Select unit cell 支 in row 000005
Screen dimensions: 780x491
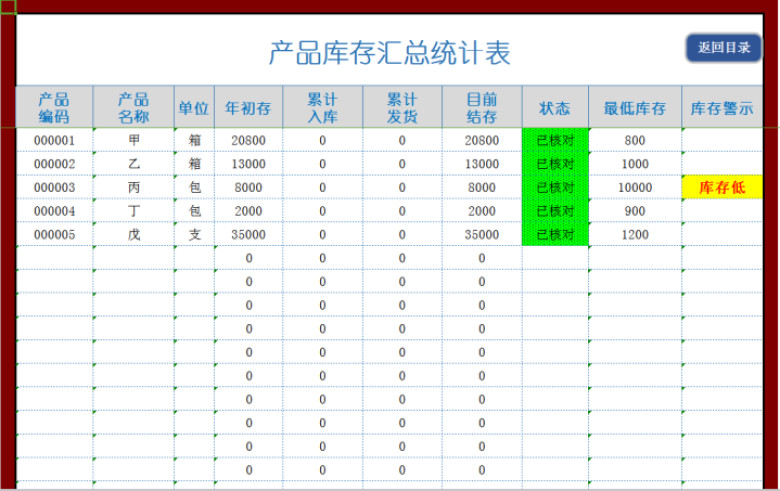pyautogui.click(x=194, y=234)
